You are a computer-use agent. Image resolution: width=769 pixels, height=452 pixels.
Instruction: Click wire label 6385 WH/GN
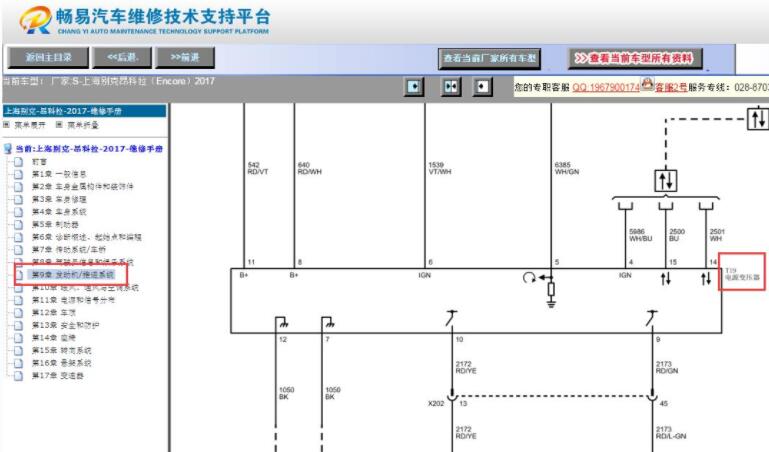(x=567, y=168)
